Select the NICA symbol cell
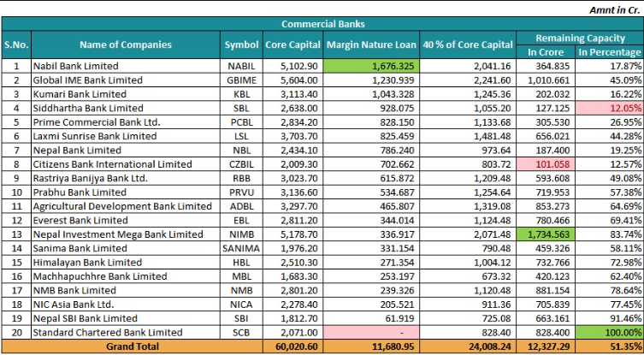 [x=241, y=304]
